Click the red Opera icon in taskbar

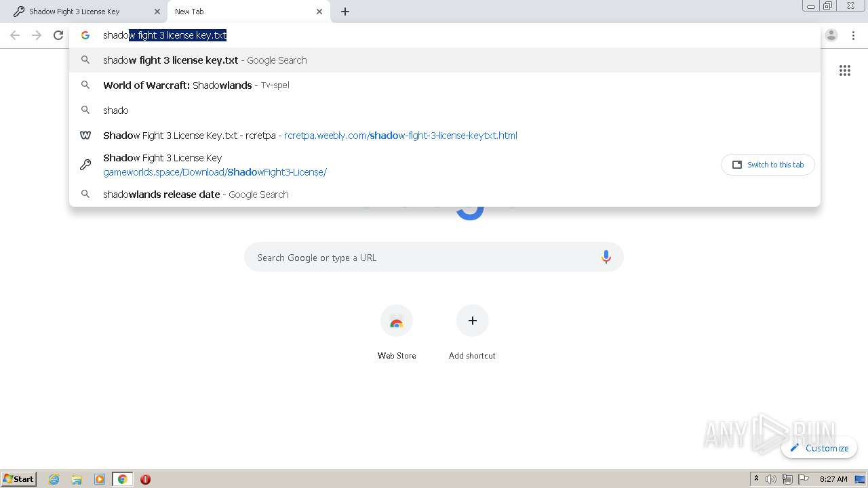coord(145,479)
